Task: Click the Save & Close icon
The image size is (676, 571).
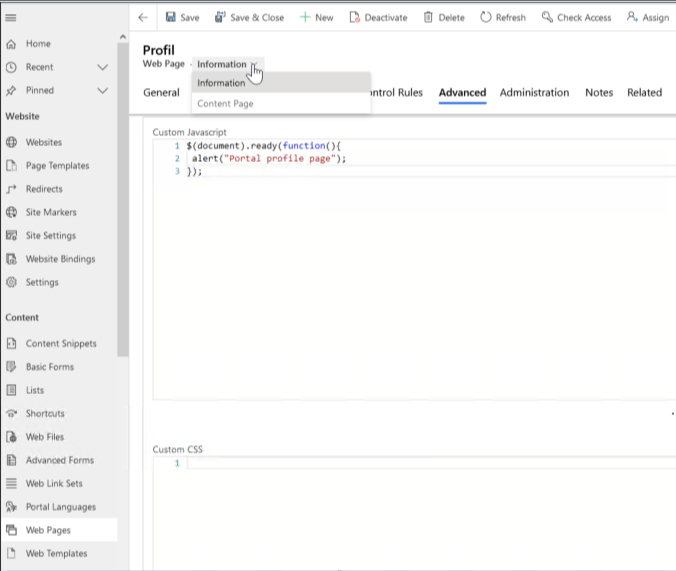Action: 220,17
